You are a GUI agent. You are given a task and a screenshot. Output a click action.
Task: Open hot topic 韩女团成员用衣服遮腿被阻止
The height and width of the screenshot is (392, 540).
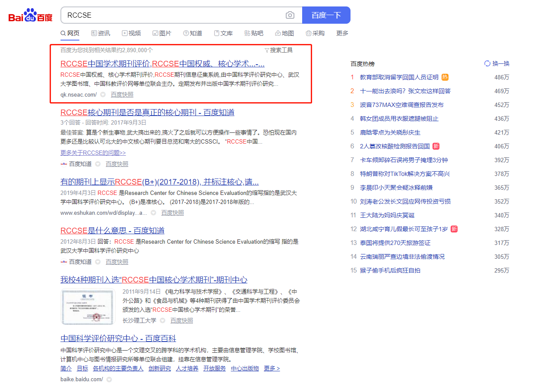(399, 119)
